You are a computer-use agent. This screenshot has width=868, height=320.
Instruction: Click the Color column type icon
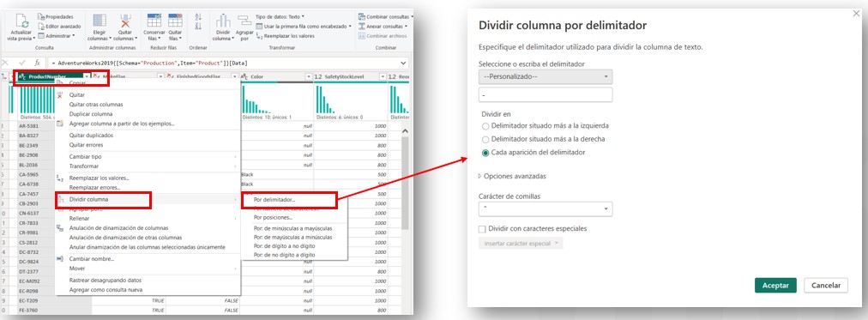coord(244,76)
